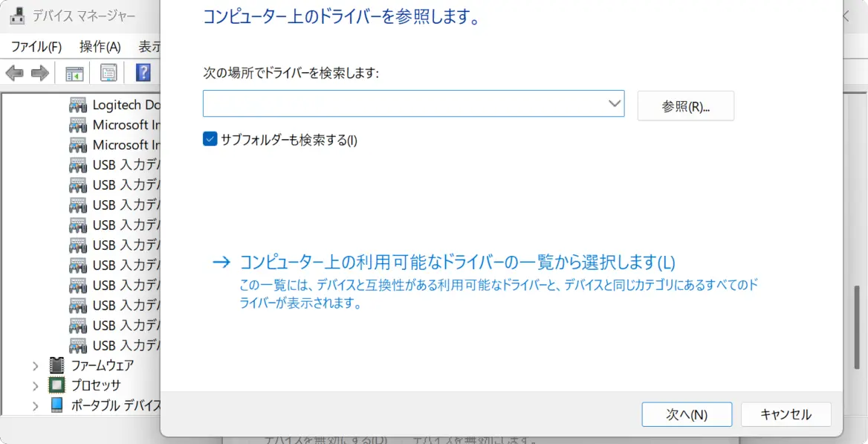Click the 参照(R)... browse button

[685, 106]
